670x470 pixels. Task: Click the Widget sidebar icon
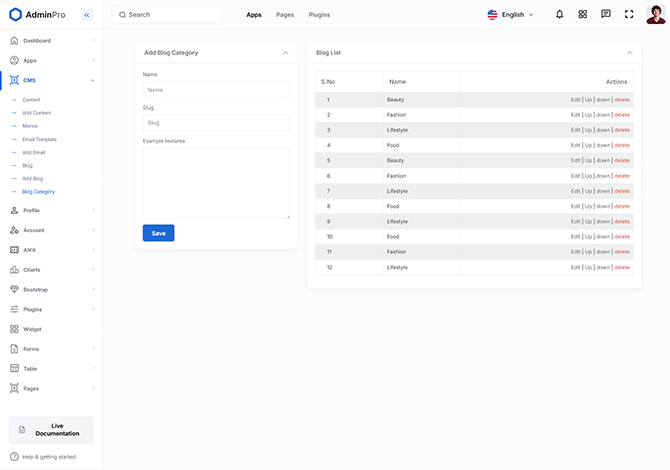tap(14, 329)
